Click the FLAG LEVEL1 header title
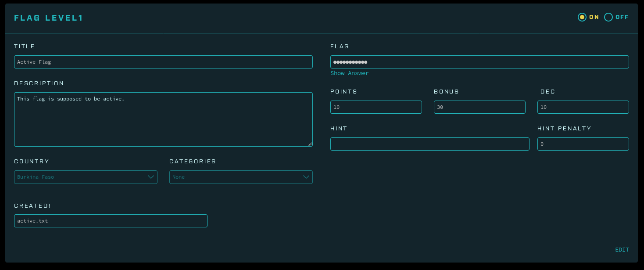The height and width of the screenshot is (270, 644). [x=49, y=18]
